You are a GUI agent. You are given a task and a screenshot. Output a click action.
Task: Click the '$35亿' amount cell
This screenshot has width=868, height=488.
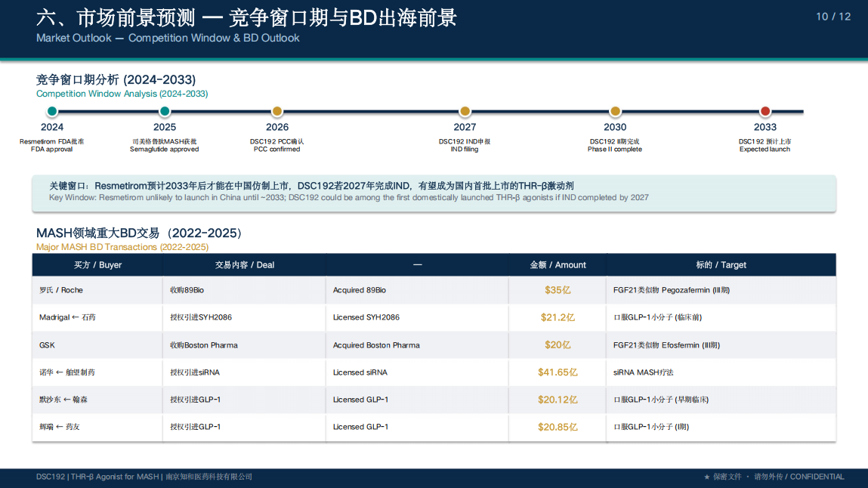pyautogui.click(x=558, y=290)
